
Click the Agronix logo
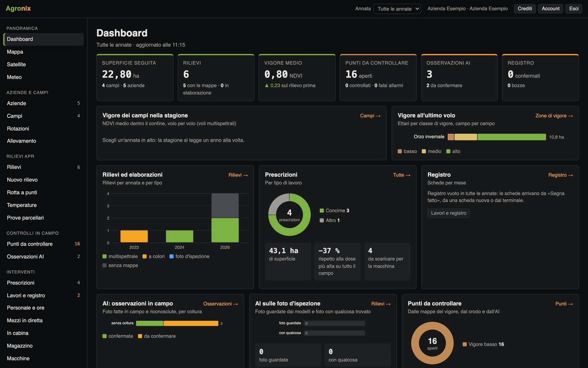[18, 9]
